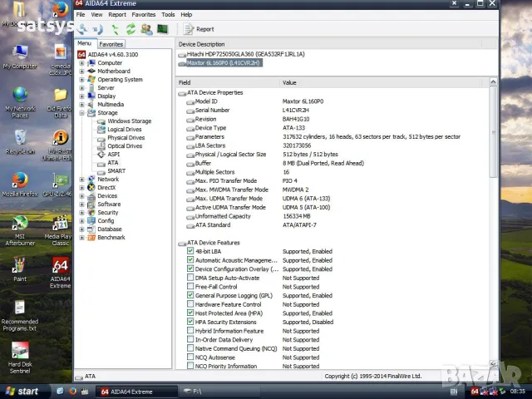Click the Field column header
The width and height of the screenshot is (532, 399).
click(x=228, y=82)
